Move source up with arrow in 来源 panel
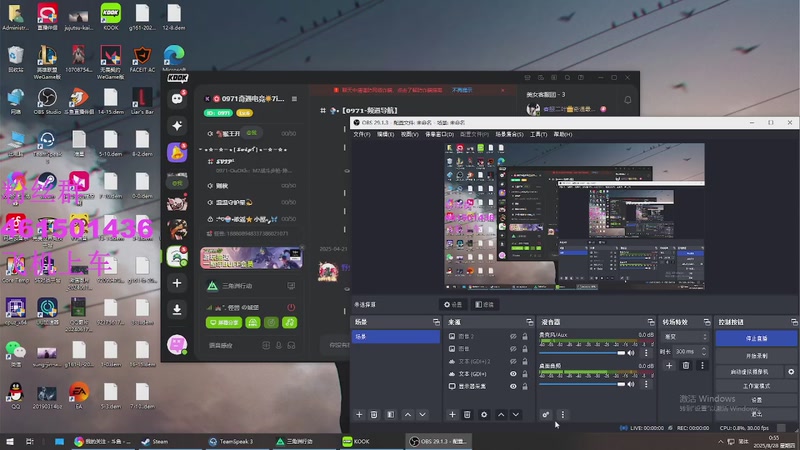The image size is (800, 450). (501, 415)
